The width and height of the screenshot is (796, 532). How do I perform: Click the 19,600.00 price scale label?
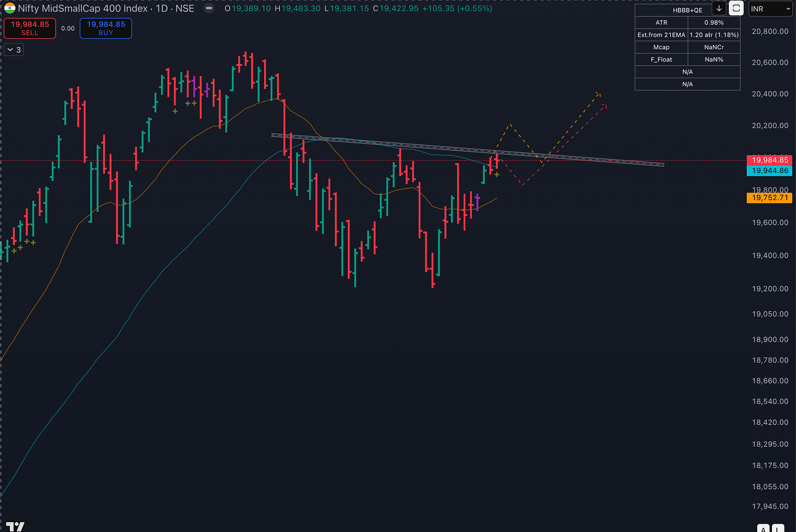[x=770, y=223]
